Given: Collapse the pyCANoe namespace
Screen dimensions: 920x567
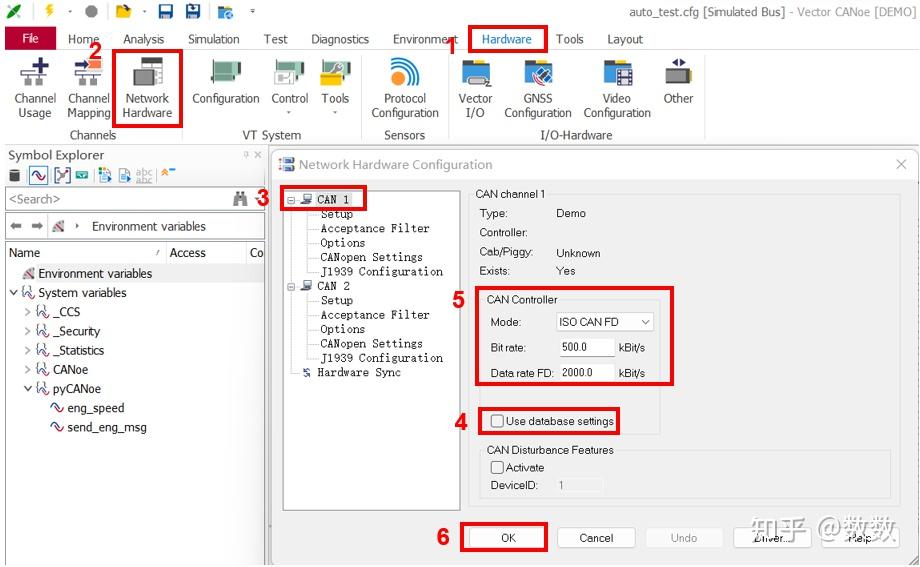Looking at the screenshot, I should coord(28,389).
